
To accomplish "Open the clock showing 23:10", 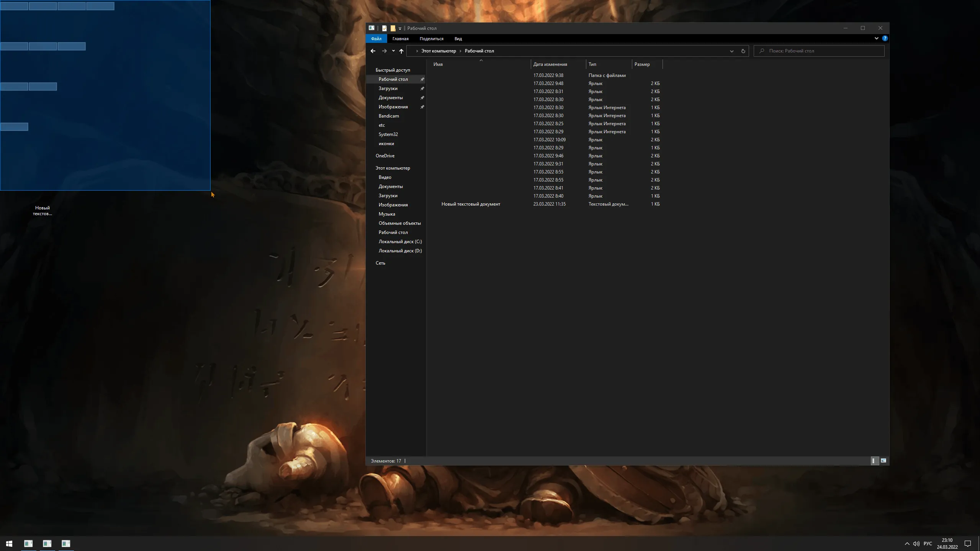I will coord(947,543).
